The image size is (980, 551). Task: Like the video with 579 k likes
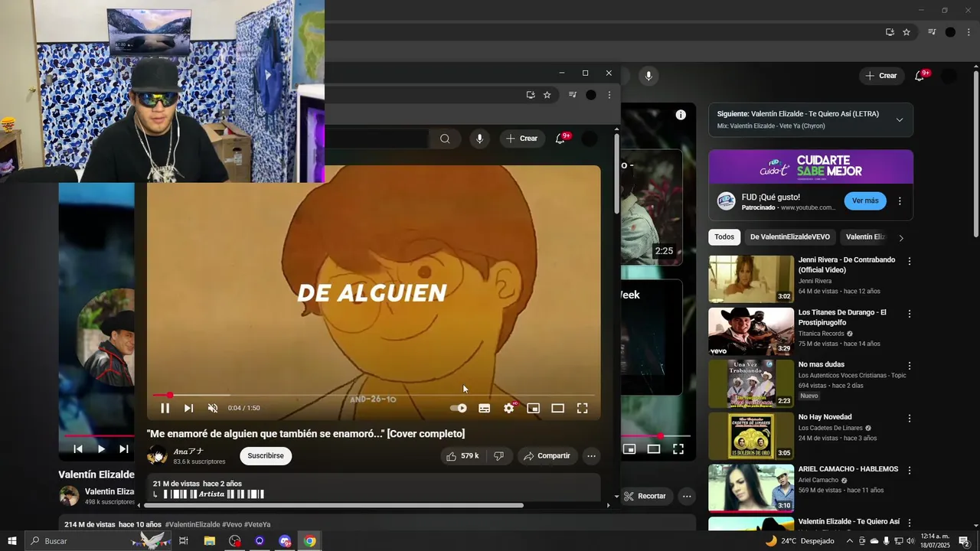(x=462, y=456)
